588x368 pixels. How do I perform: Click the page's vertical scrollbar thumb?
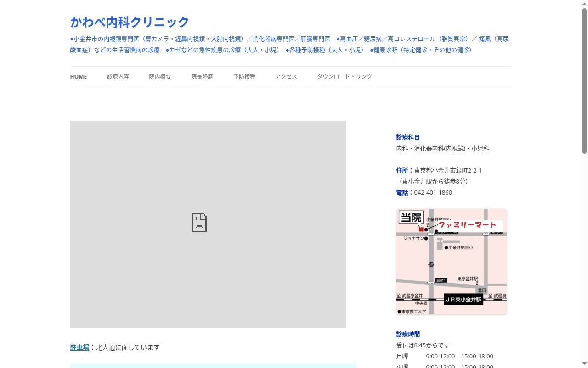pos(585,80)
